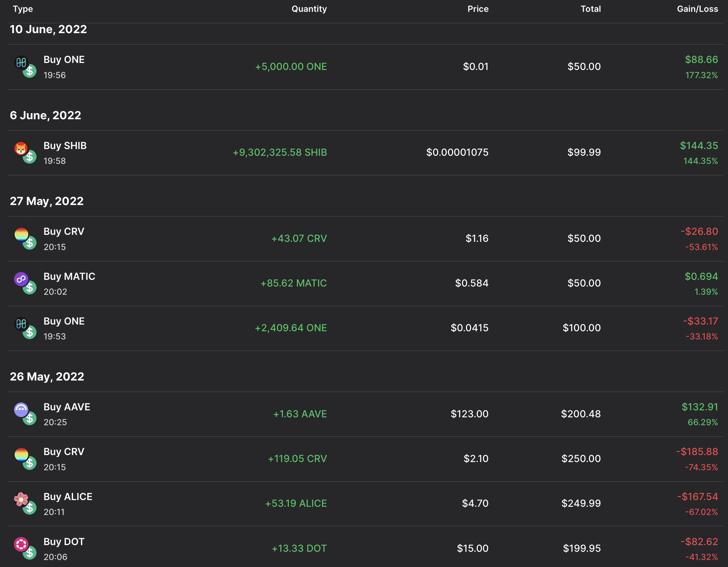Click the 26 May, 2022 date heading
Screen dimensions: 728x567
pyautogui.click(x=47, y=377)
